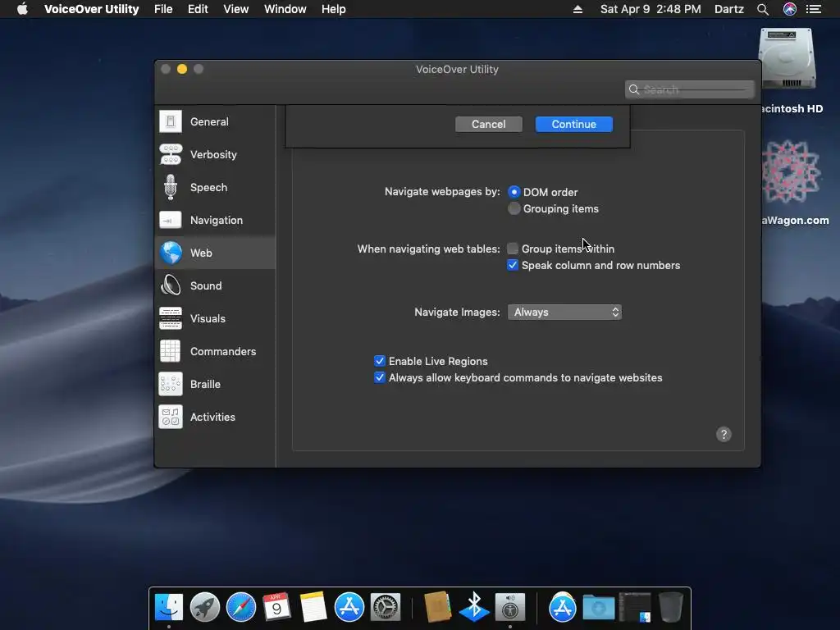This screenshot has height=630, width=840.
Task: Open Macintosh HD drive on desktop
Action: pyautogui.click(x=787, y=59)
